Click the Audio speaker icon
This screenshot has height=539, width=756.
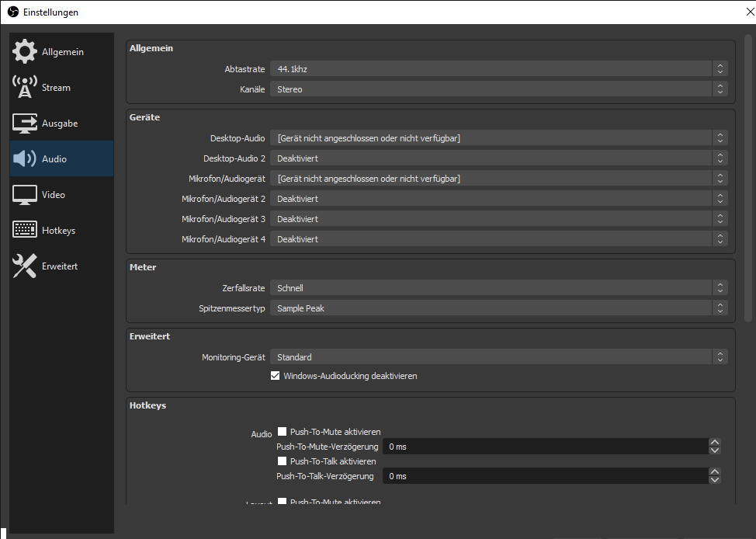point(25,159)
